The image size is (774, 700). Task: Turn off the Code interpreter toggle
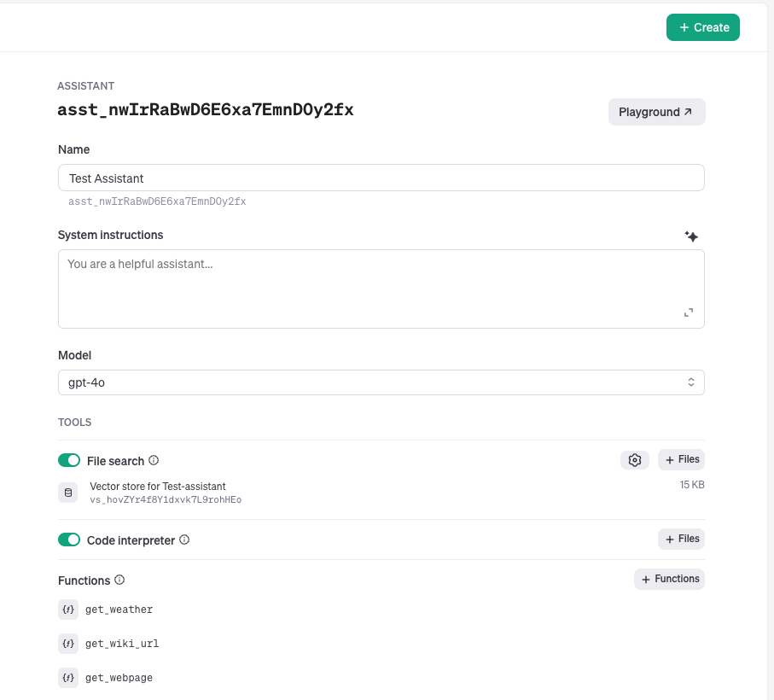tap(69, 540)
